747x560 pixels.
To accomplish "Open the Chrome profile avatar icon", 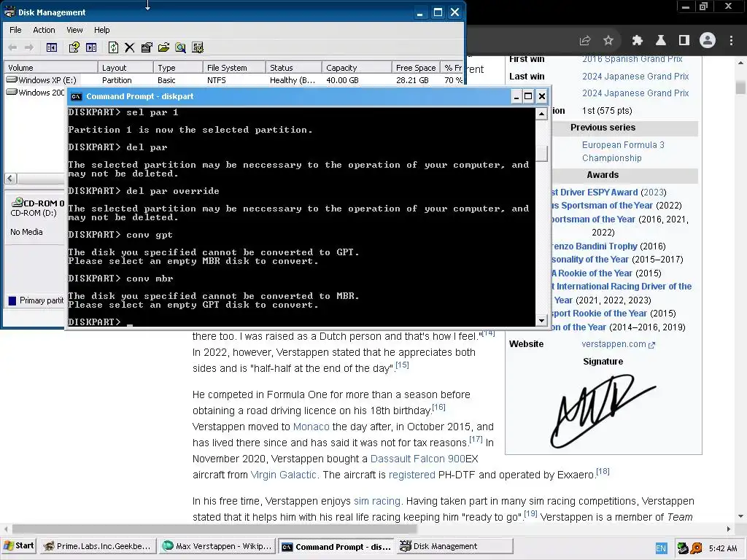I will pyautogui.click(x=708, y=41).
